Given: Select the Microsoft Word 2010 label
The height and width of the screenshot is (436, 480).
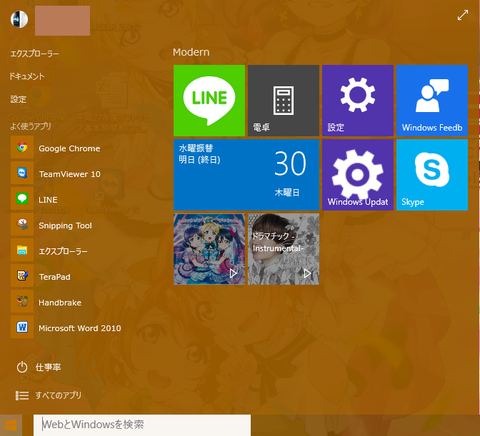Looking at the screenshot, I should [x=80, y=328].
